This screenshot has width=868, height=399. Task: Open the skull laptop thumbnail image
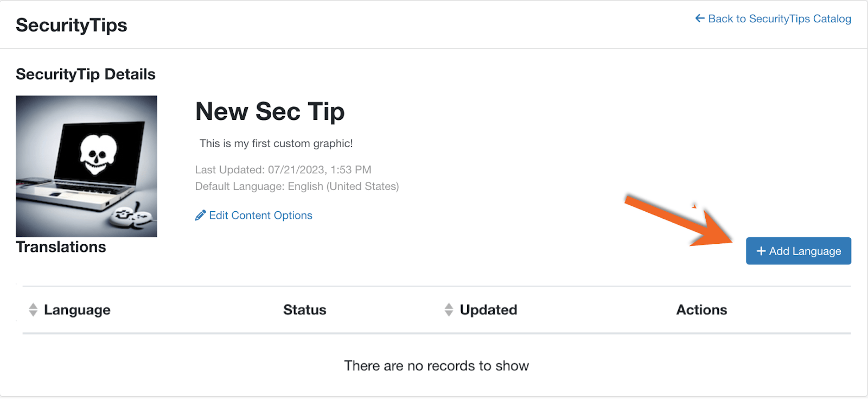pos(86,166)
